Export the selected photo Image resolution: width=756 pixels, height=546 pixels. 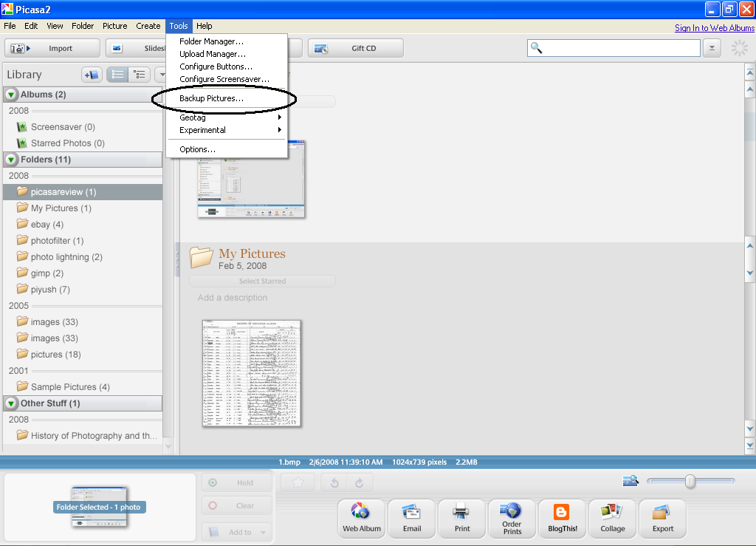click(662, 518)
